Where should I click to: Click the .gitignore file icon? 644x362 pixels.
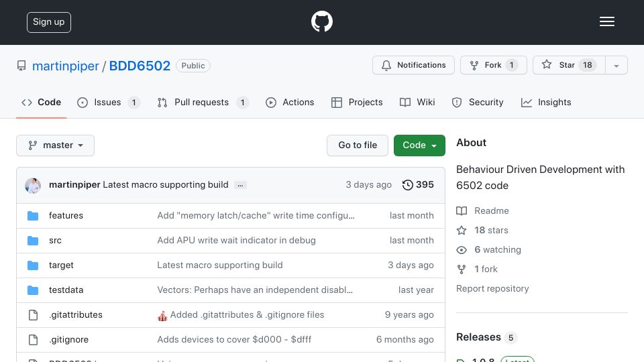click(x=33, y=340)
